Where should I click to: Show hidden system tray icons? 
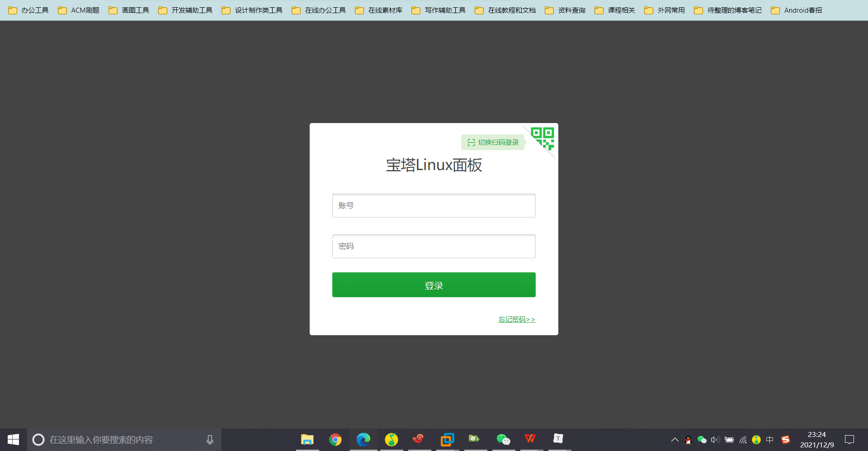675,440
